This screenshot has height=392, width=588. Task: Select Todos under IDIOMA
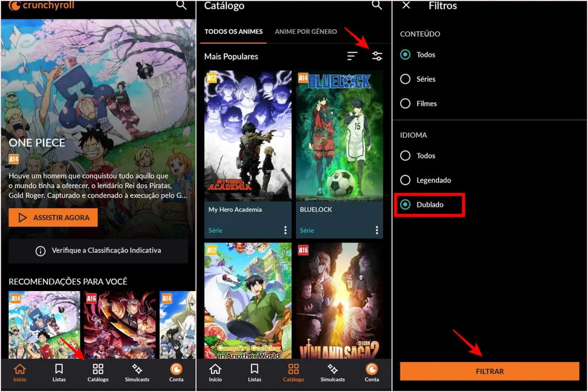coord(418,156)
